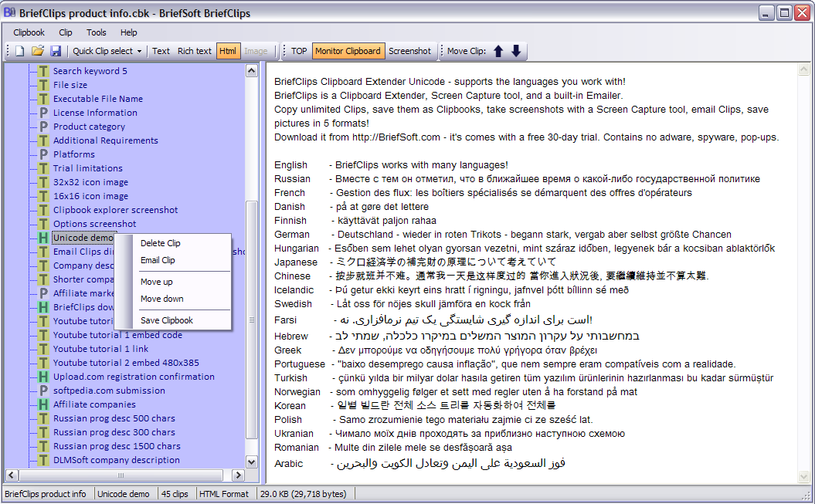Screen dimensions: 815x504
Task: Click T icon beside Options screenshot
Action: pos(44,225)
